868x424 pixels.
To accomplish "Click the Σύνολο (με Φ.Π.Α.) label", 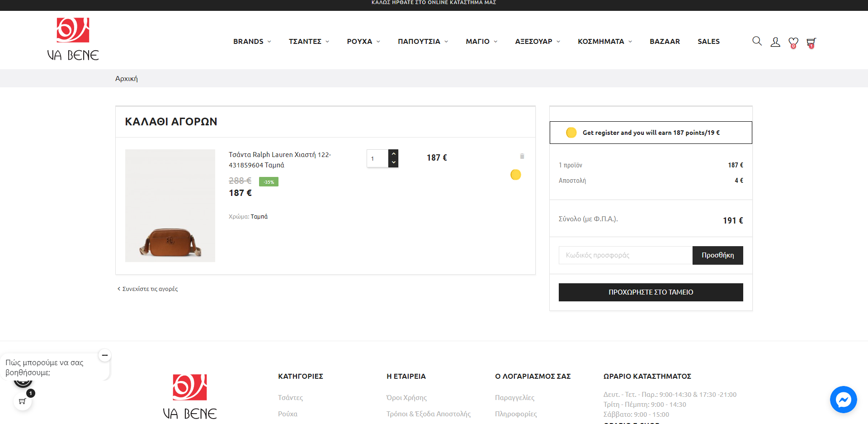I will click(x=588, y=219).
